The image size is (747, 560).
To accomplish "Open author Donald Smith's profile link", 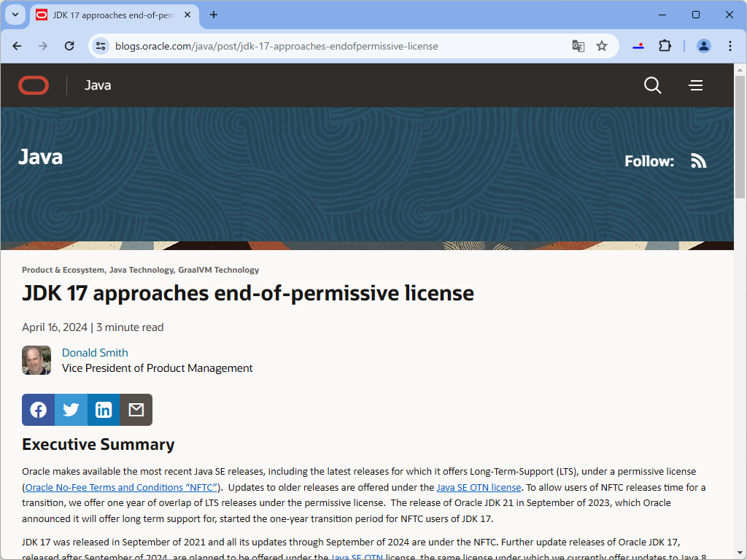I will [95, 353].
